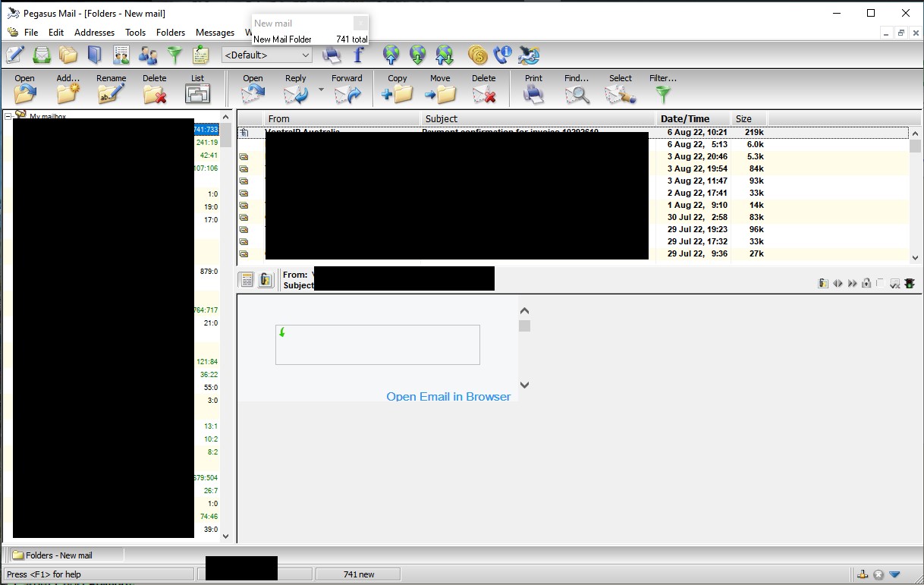Open the address books icon in top toolbar
924x585 pixels.
94,55
